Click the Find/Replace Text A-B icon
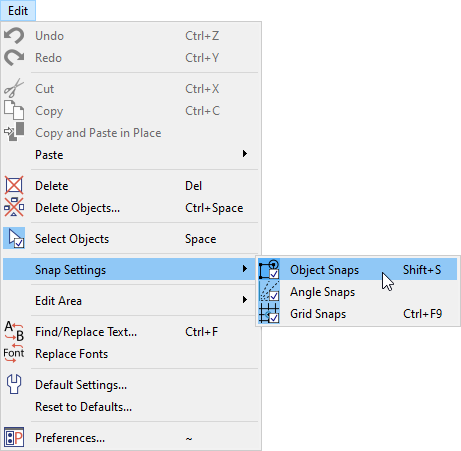Image resolution: width=461 pixels, height=451 pixels. 14,331
